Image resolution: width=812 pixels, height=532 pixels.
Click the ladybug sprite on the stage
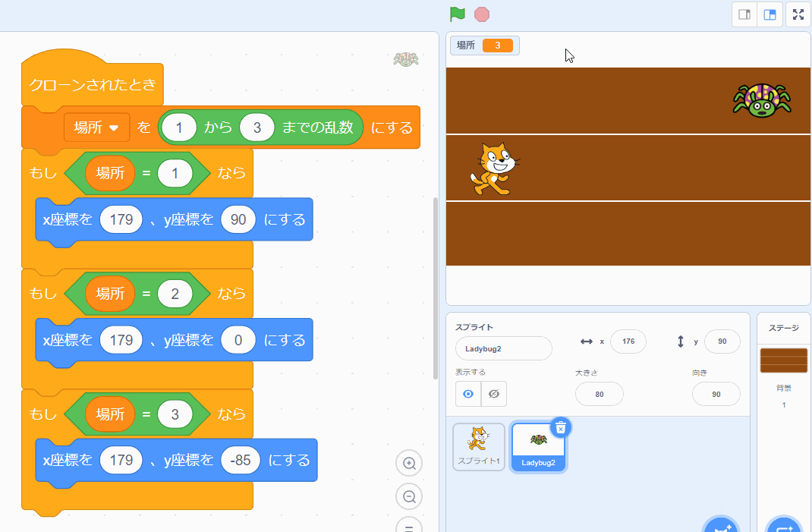[762, 100]
